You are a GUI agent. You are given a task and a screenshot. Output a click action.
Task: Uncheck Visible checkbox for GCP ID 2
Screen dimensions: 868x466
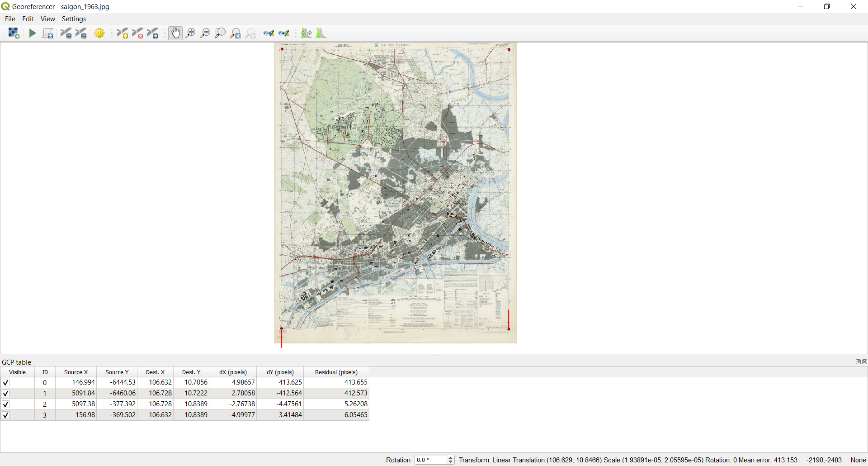click(x=6, y=404)
